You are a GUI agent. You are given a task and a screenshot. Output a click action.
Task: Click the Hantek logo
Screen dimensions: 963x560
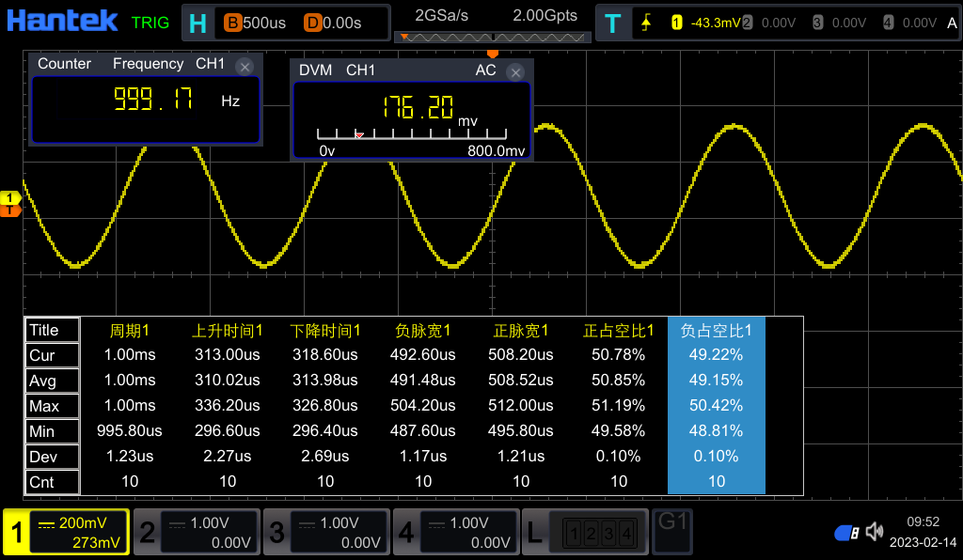tap(63, 21)
